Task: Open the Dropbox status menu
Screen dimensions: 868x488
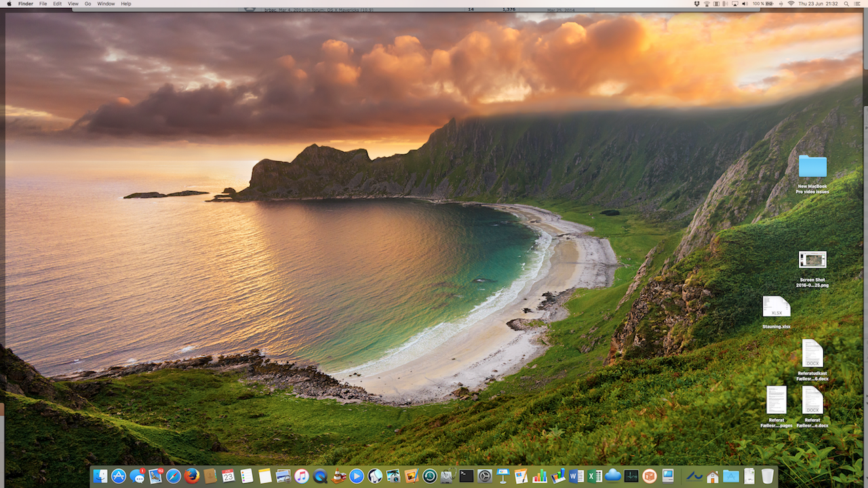Action: pyautogui.click(x=696, y=3)
